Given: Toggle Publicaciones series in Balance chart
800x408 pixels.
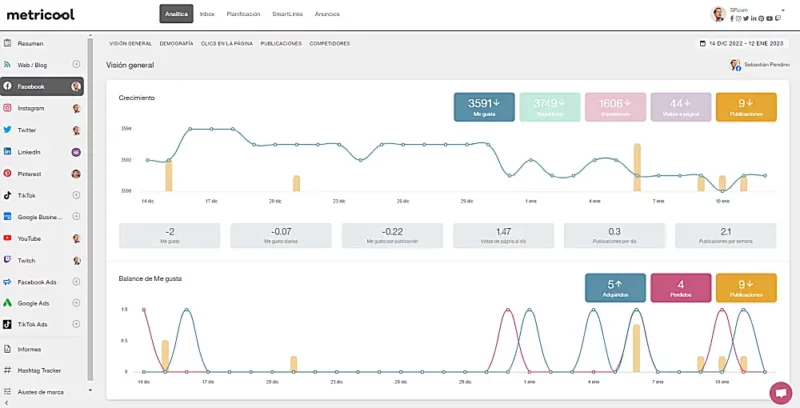Looking at the screenshot, I should (x=746, y=288).
